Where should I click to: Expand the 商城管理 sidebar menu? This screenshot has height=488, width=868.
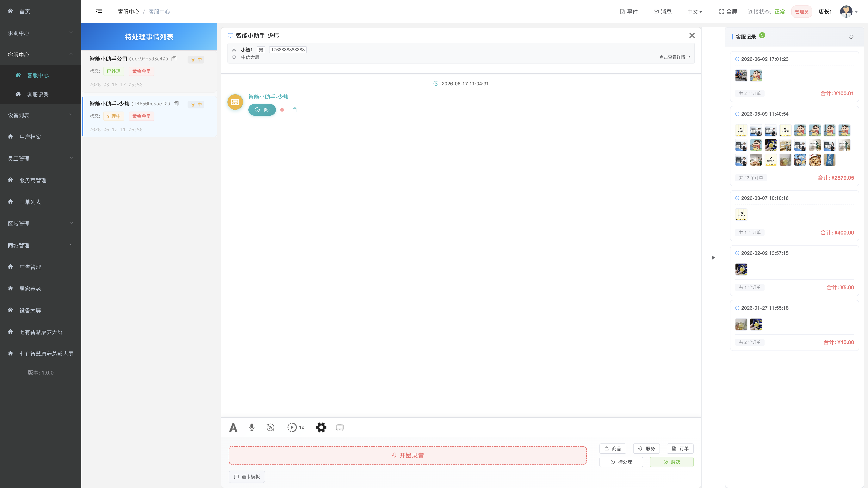[40, 245]
